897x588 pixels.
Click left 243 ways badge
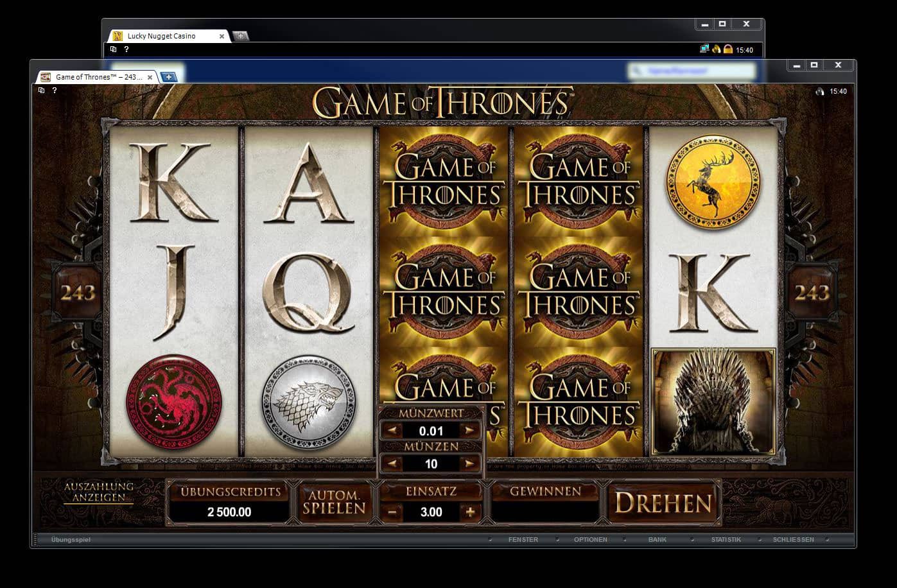pyautogui.click(x=78, y=293)
